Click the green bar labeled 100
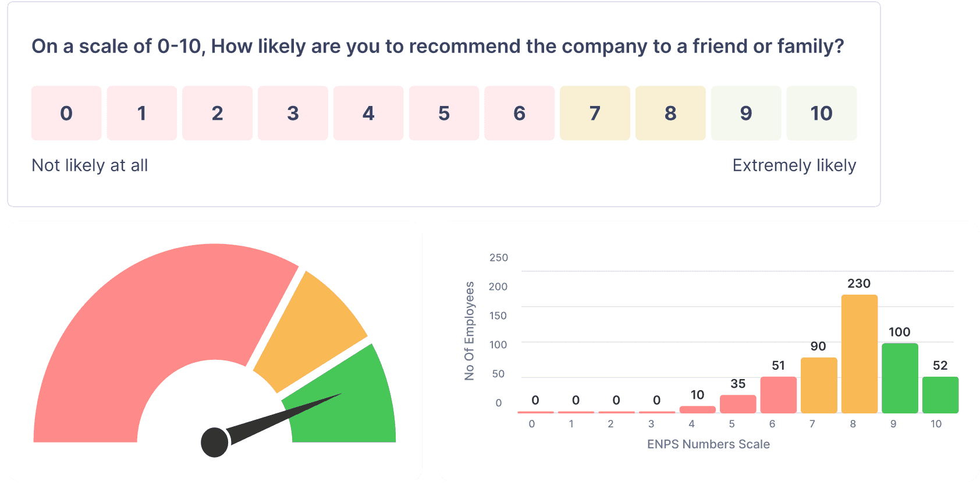980x499 pixels. 900,378
